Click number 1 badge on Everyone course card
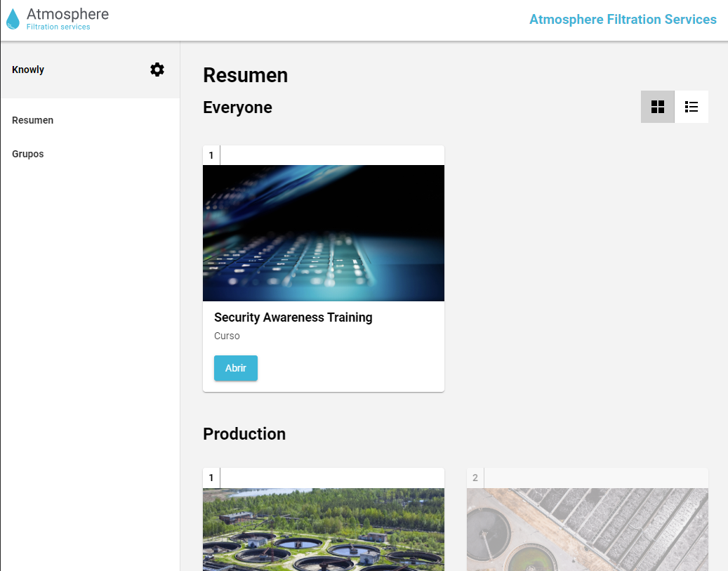 pos(211,155)
